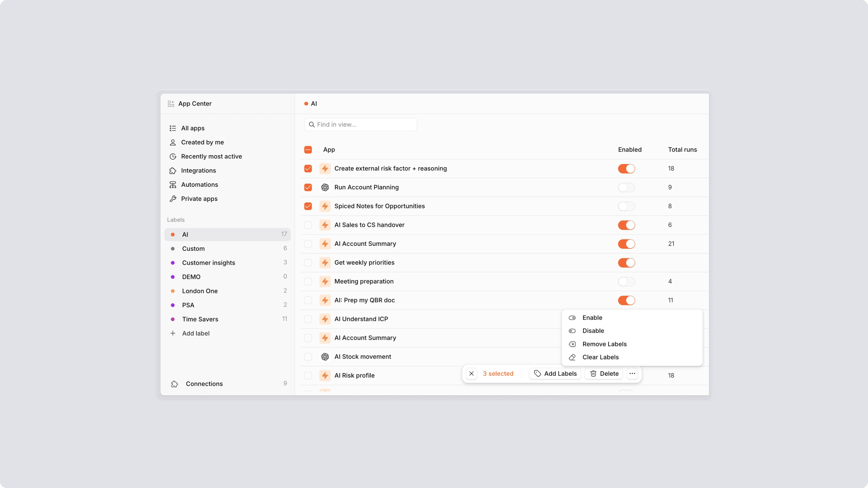
Task: Choose Disable from the actions menu
Action: [x=593, y=331]
